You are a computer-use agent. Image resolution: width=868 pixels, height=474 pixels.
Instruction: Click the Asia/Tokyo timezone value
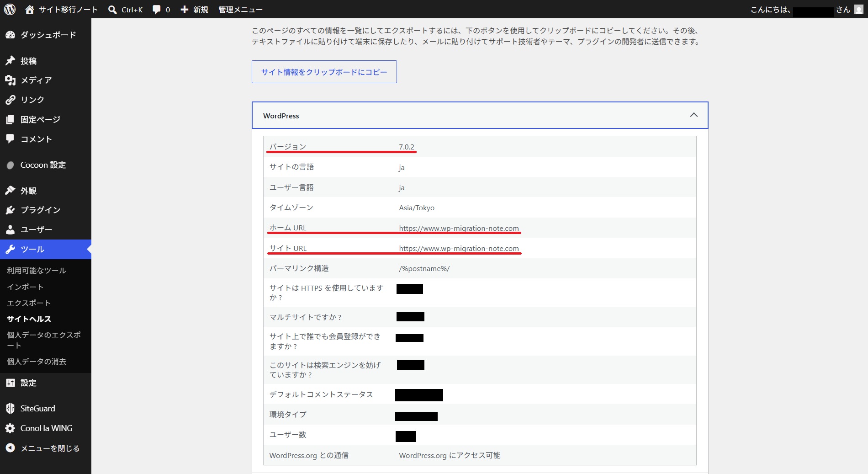click(x=417, y=208)
